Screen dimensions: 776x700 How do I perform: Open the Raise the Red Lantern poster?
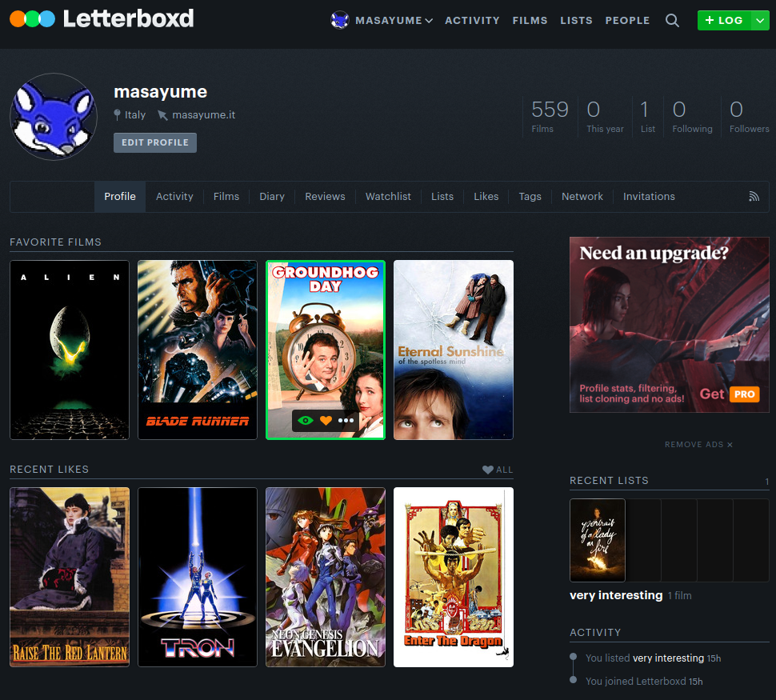(70, 577)
